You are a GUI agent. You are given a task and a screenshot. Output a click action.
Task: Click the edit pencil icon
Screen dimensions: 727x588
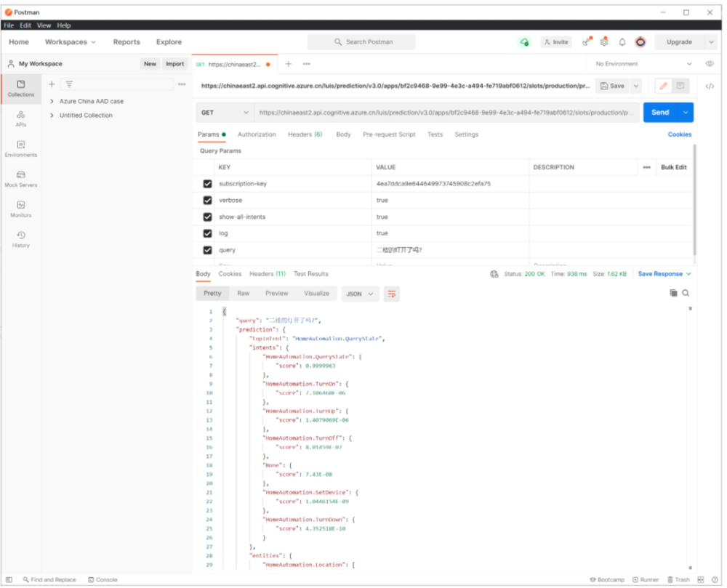(664, 86)
